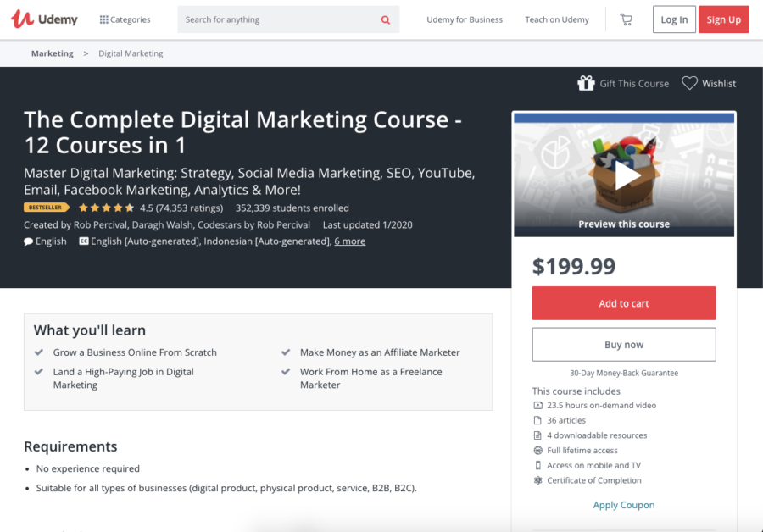The width and height of the screenshot is (763, 532).
Task: Click the red magnifier search icon
Action: (x=386, y=20)
